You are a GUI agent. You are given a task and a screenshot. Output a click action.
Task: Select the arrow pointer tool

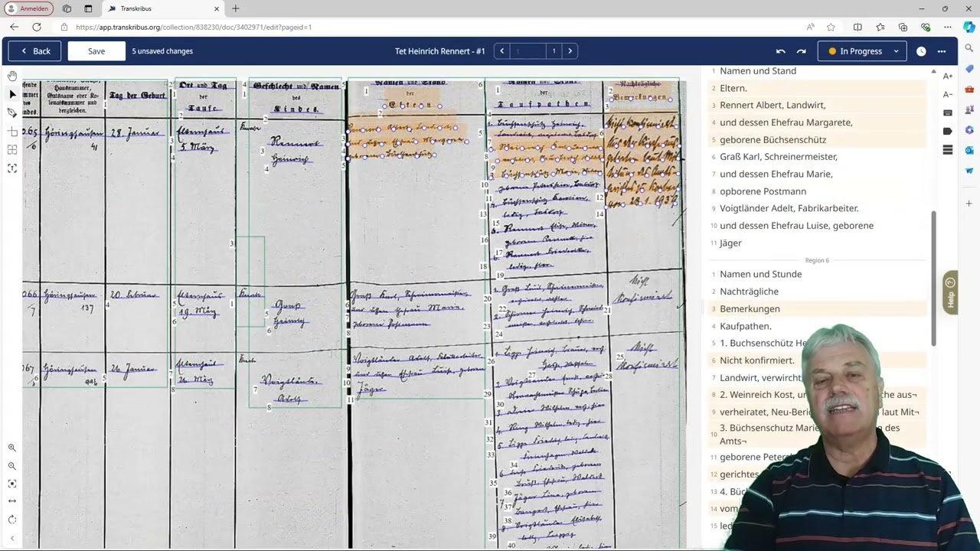pos(12,94)
